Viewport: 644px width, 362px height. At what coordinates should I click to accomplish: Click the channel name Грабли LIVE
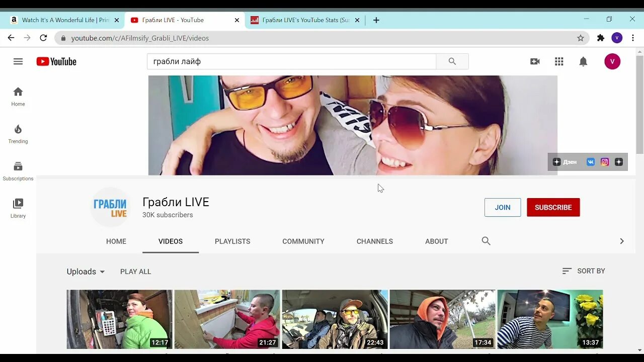pos(176,202)
